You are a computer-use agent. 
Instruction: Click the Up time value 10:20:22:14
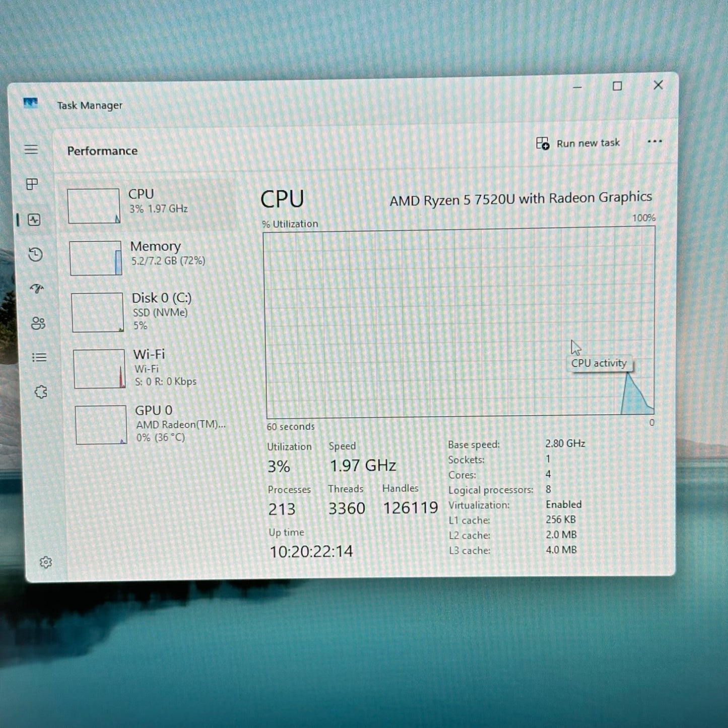311,551
